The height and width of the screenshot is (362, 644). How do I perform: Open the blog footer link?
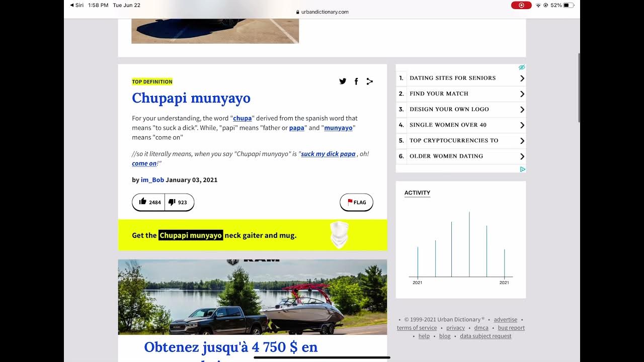click(x=445, y=336)
